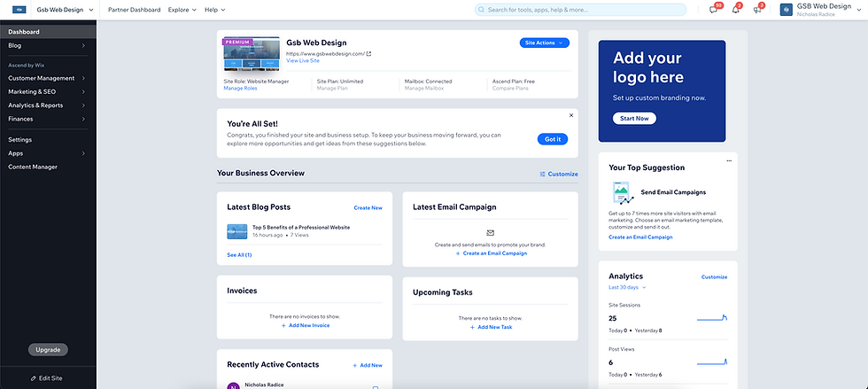
Task: Open the notifications bell icon
Action: (736, 10)
